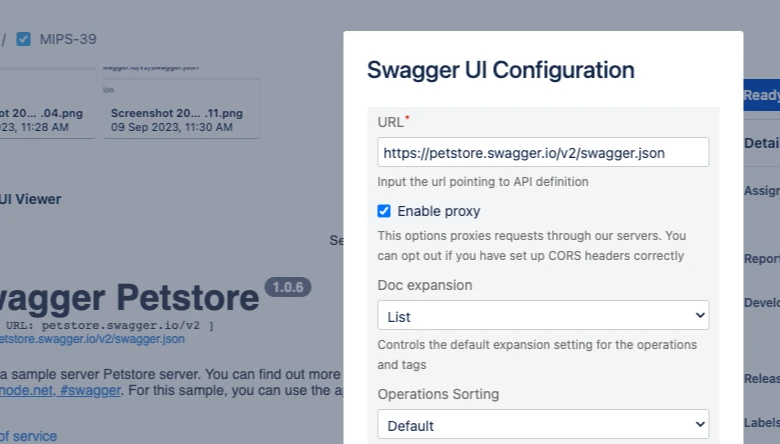Click the MIPS-39 issue type icon

click(23, 39)
